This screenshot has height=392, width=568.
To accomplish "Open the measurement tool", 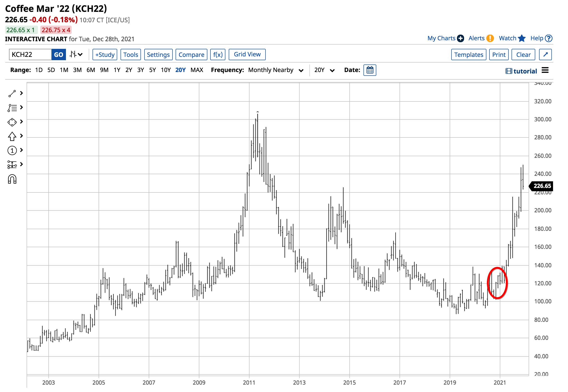I will (12, 164).
